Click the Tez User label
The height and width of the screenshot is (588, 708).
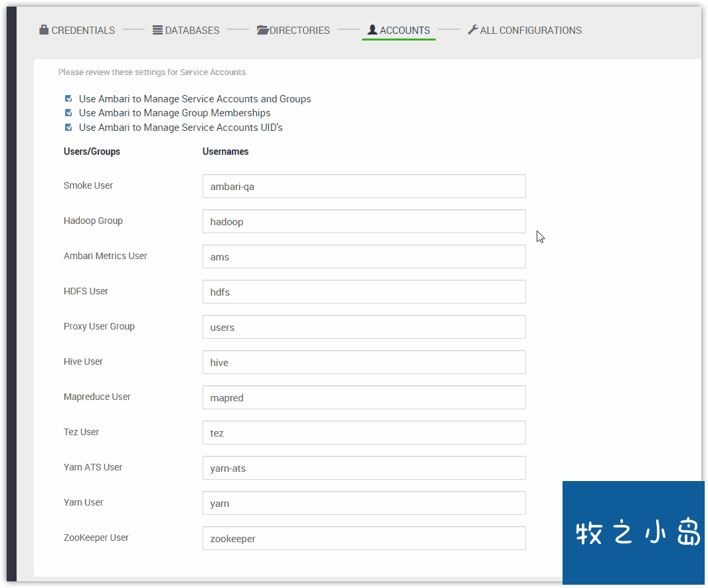click(x=81, y=432)
